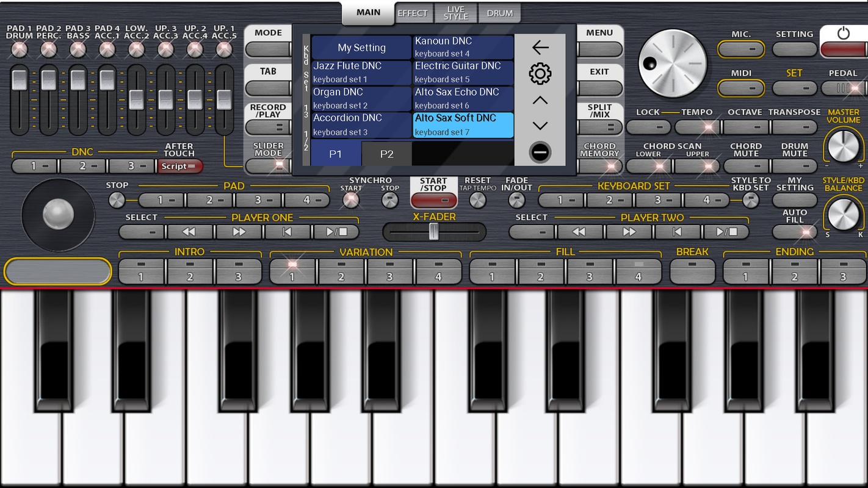Select Accordion DNC keyboard set
The height and width of the screenshot is (488, 868).
[x=361, y=124]
